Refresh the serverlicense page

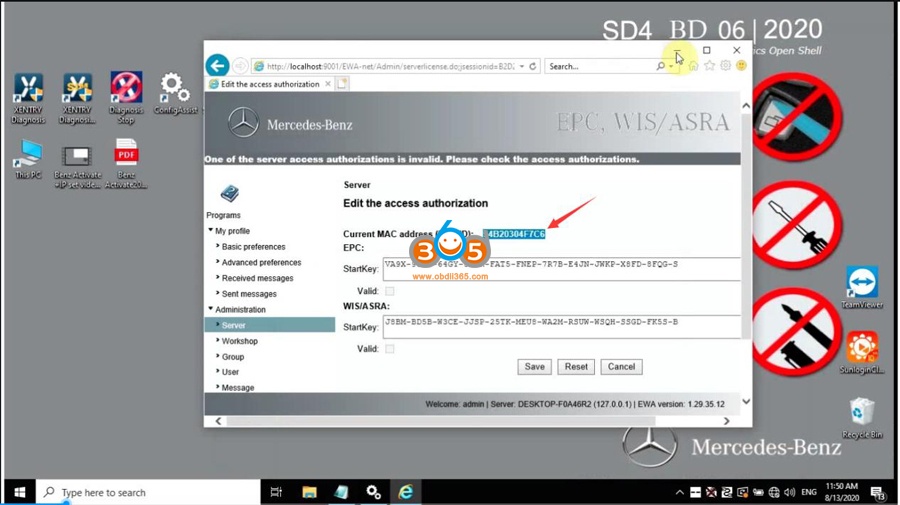click(x=533, y=67)
